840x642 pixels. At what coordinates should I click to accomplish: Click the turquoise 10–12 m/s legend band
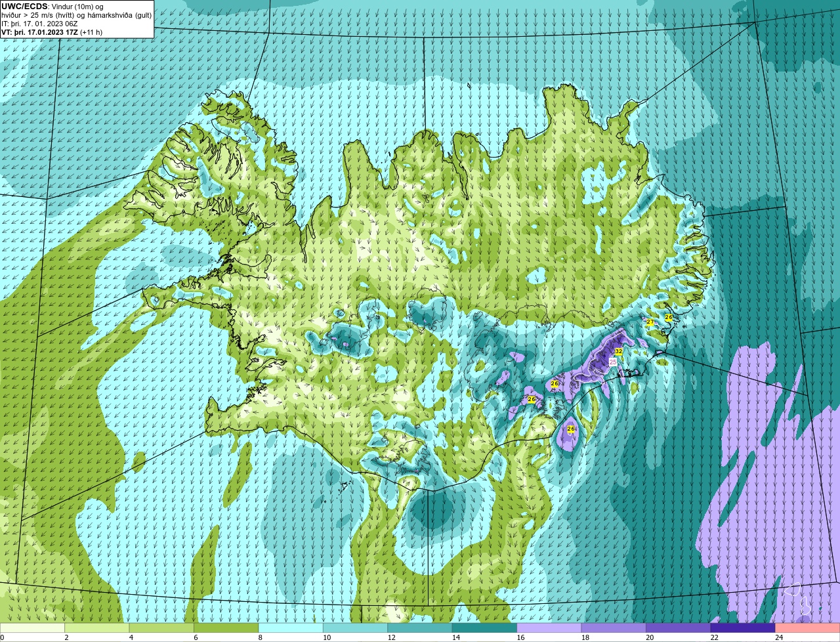(x=356, y=628)
